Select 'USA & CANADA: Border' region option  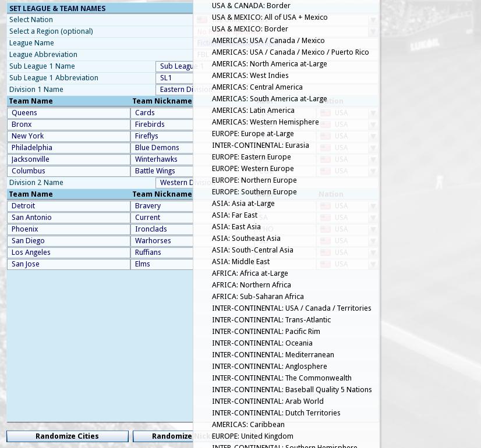(251, 6)
